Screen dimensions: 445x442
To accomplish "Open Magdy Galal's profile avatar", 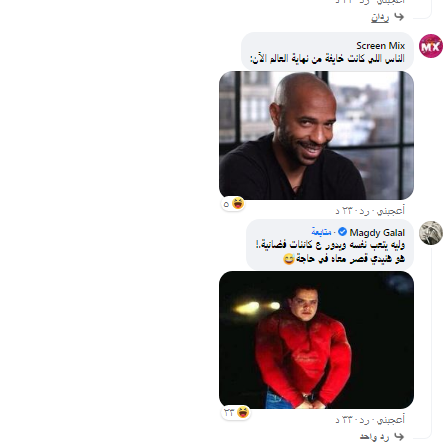I will click(431, 233).
